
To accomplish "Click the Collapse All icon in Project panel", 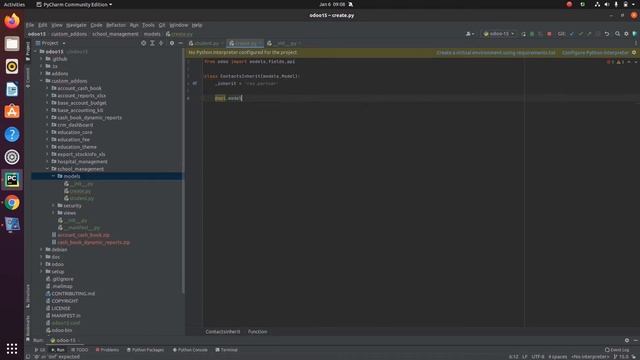I will (161, 43).
